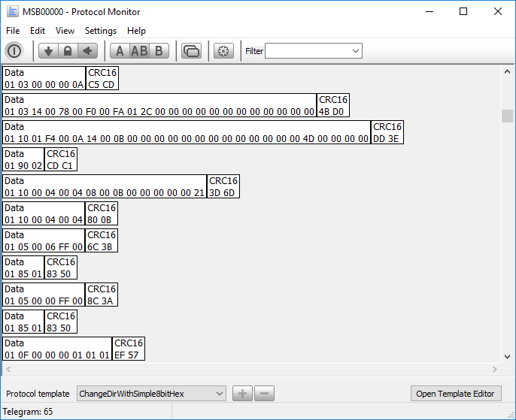Click the plus add template button
Viewport: 516px width, 420px height.
(x=242, y=394)
